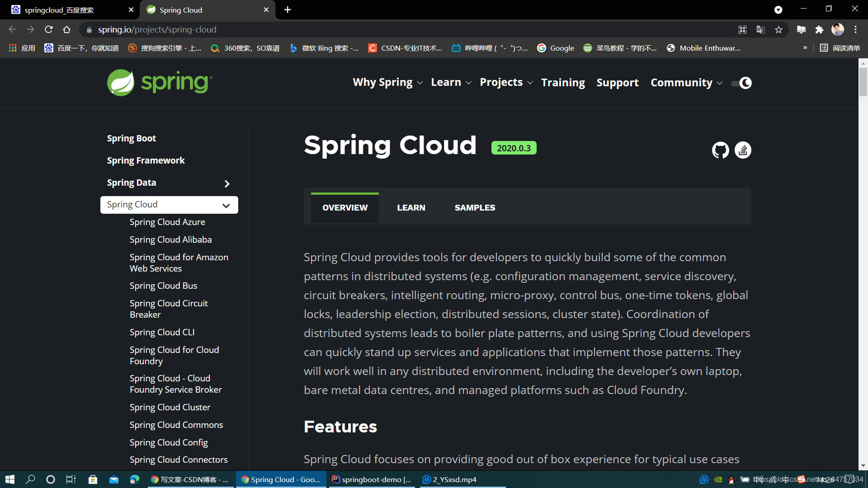Open the Google Translate icon in address bar

[760, 29]
